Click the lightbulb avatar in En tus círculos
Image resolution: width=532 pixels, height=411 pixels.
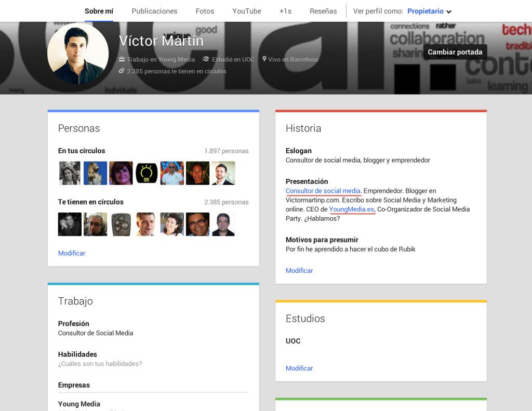(146, 173)
